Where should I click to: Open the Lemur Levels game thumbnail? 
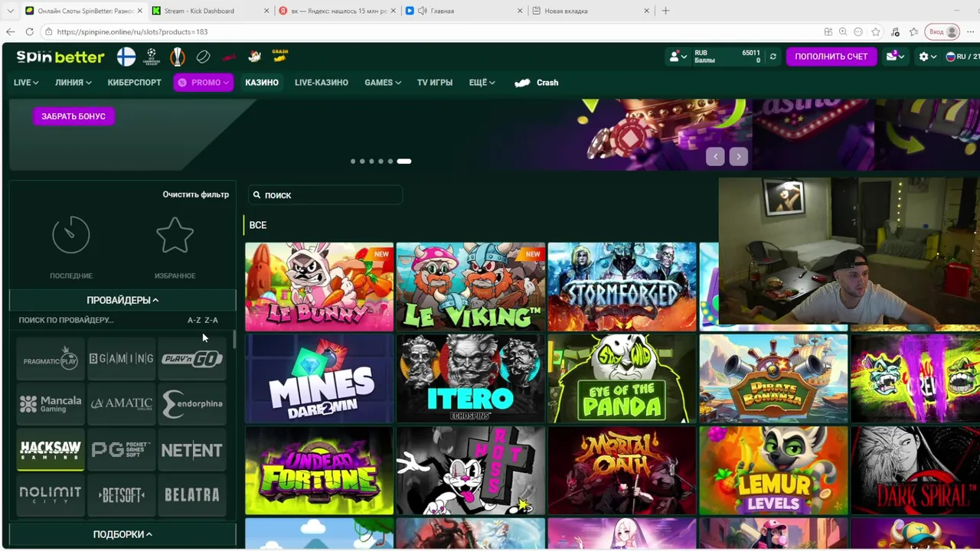[x=773, y=470]
